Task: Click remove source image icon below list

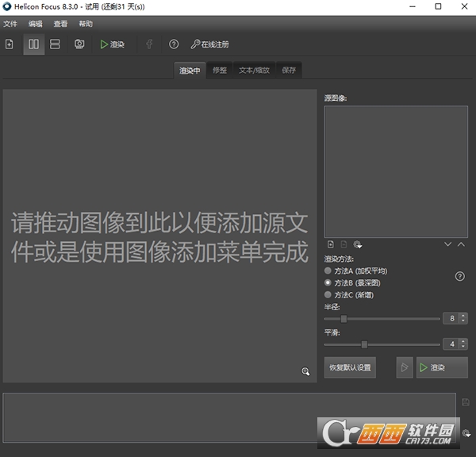Action: (x=344, y=244)
